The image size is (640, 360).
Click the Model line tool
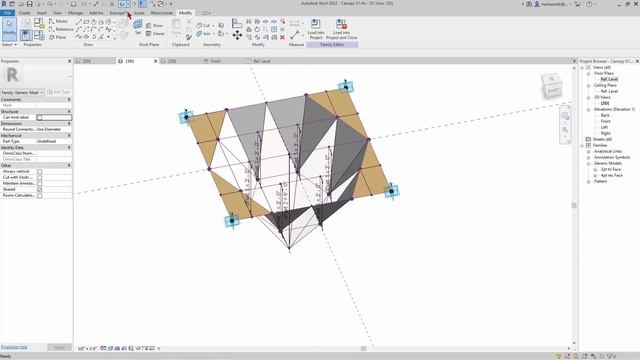pos(58,21)
